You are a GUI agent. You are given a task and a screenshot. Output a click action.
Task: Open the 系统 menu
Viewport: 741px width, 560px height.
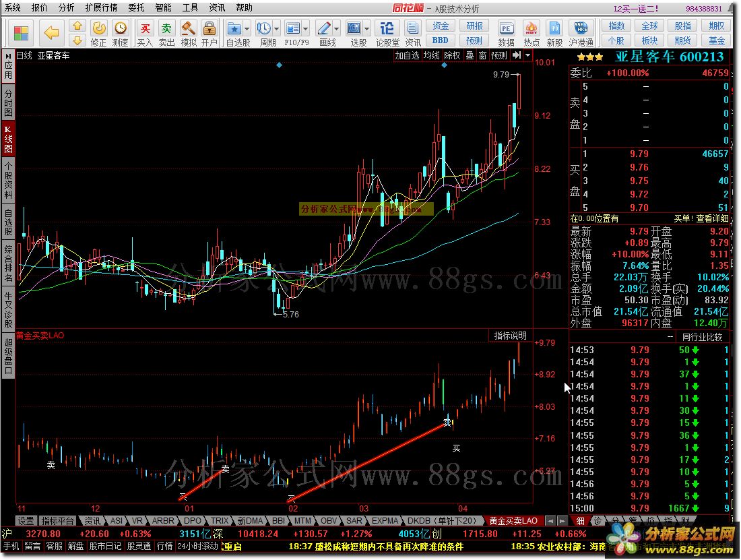coord(12,7)
